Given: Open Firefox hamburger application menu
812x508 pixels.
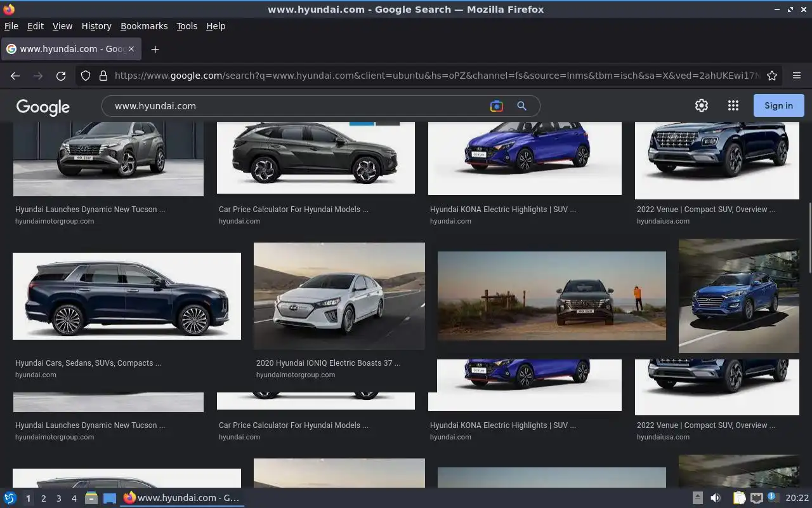Looking at the screenshot, I should tap(797, 76).
